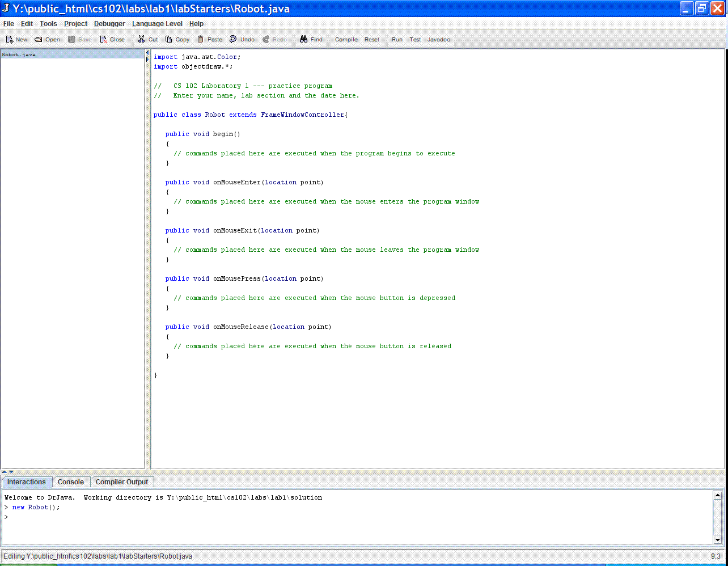Expand the document list with right arrow

point(147,58)
